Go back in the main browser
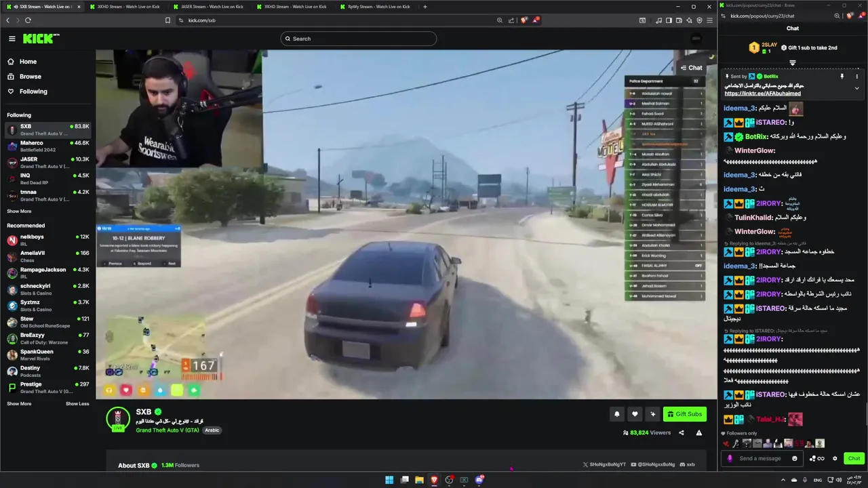This screenshot has width=868, height=488. coord(8,20)
